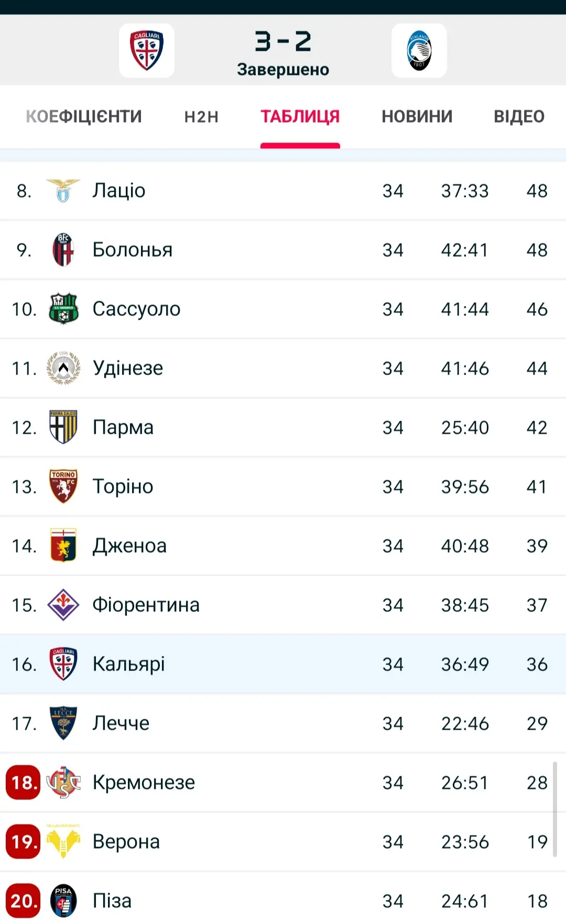Tap the Atalanta crest in match header
The height and width of the screenshot is (924, 566).
click(x=419, y=51)
